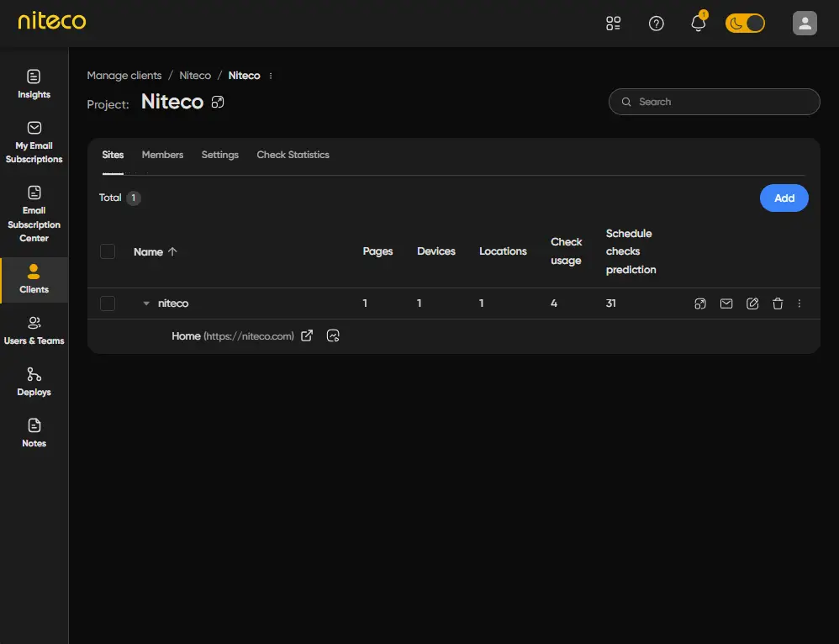This screenshot has width=839, height=644.
Task: Switch to Check Statistics tab
Action: click(293, 155)
